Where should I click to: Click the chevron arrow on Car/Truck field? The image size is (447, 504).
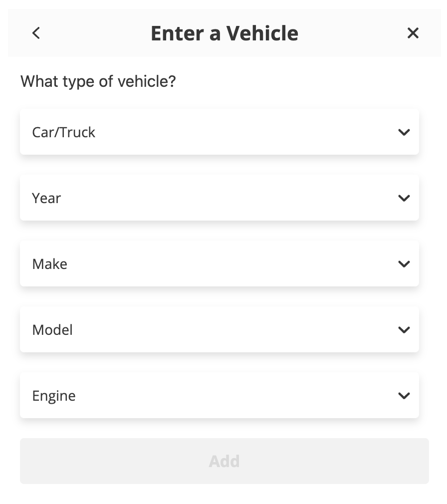pos(404,132)
